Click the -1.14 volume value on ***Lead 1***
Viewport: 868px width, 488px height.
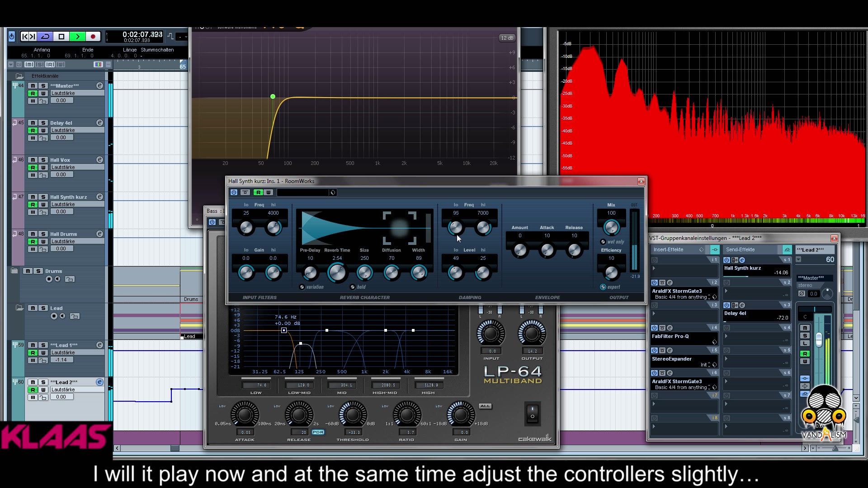coord(61,360)
